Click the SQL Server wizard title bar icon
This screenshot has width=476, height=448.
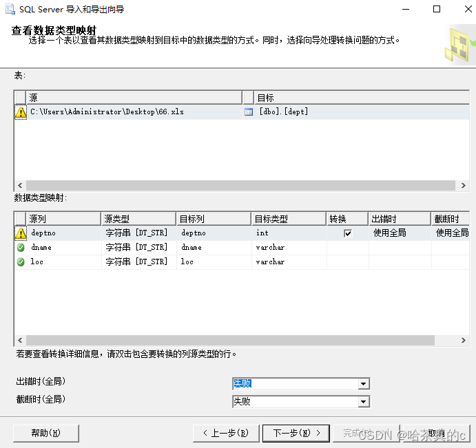coord(10,9)
